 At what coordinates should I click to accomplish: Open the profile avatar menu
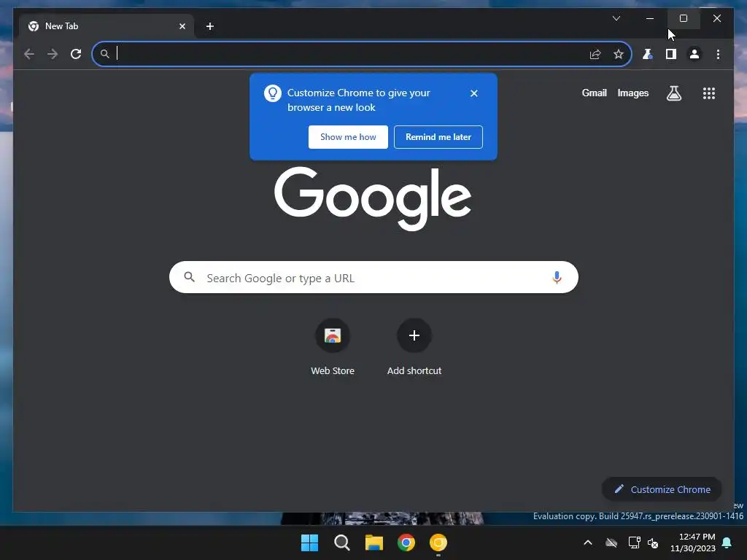tap(694, 54)
